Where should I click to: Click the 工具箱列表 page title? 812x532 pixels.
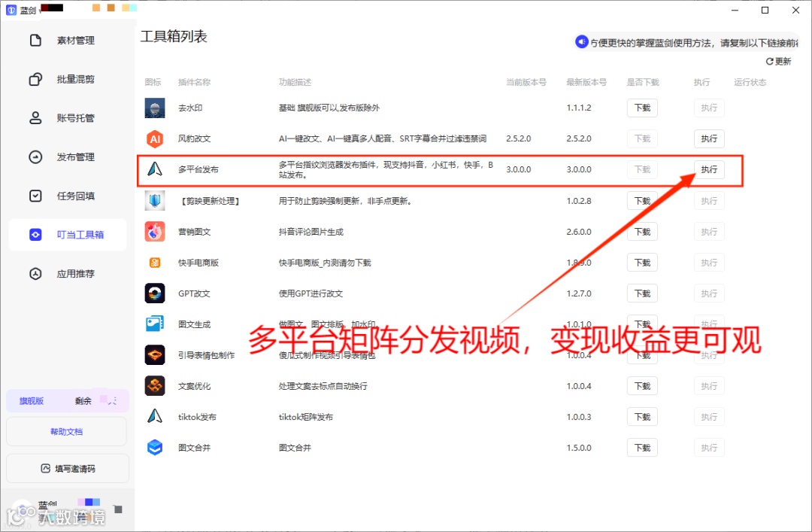174,37
